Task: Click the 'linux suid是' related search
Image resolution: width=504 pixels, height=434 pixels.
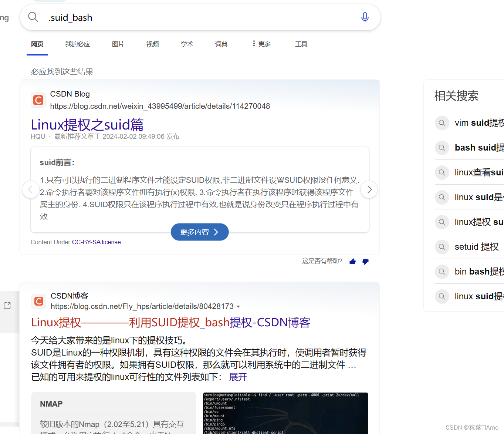Action: 479,197
